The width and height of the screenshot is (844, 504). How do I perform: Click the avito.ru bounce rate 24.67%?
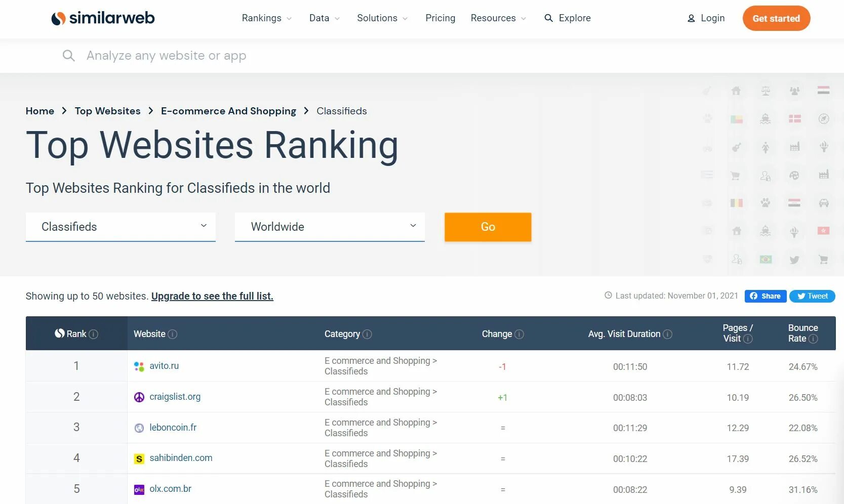803,367
